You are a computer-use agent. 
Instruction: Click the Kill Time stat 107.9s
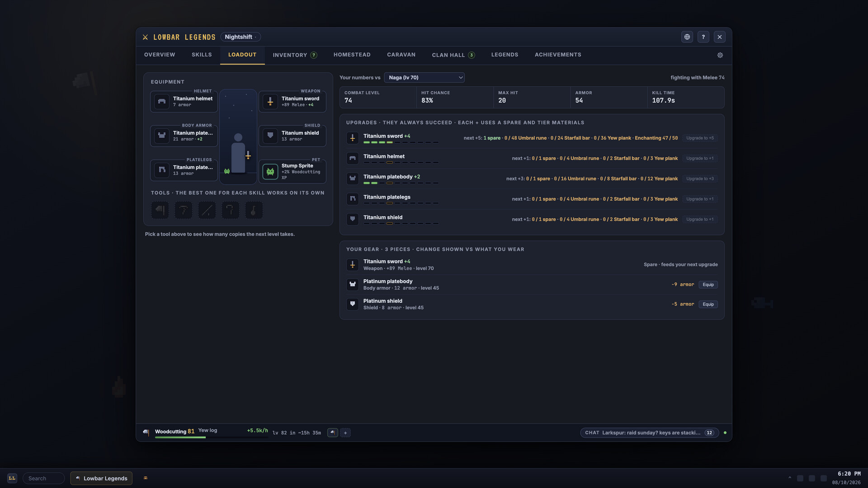tap(686, 98)
